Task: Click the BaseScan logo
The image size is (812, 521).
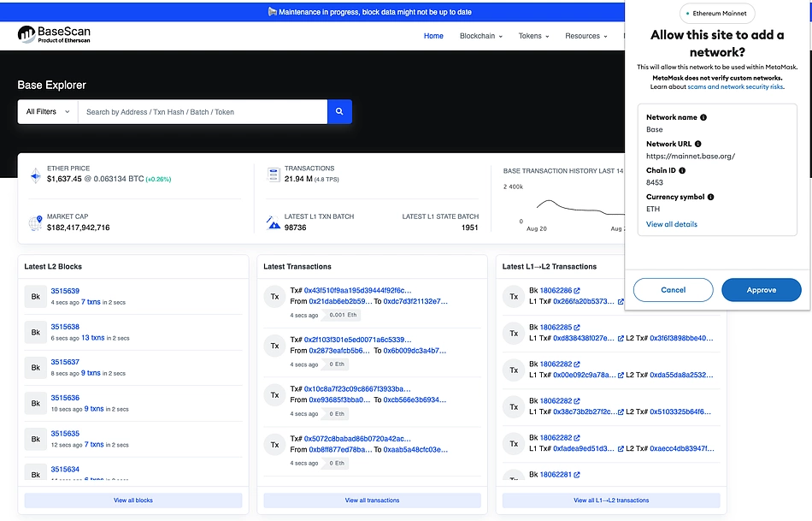Action: [x=54, y=34]
